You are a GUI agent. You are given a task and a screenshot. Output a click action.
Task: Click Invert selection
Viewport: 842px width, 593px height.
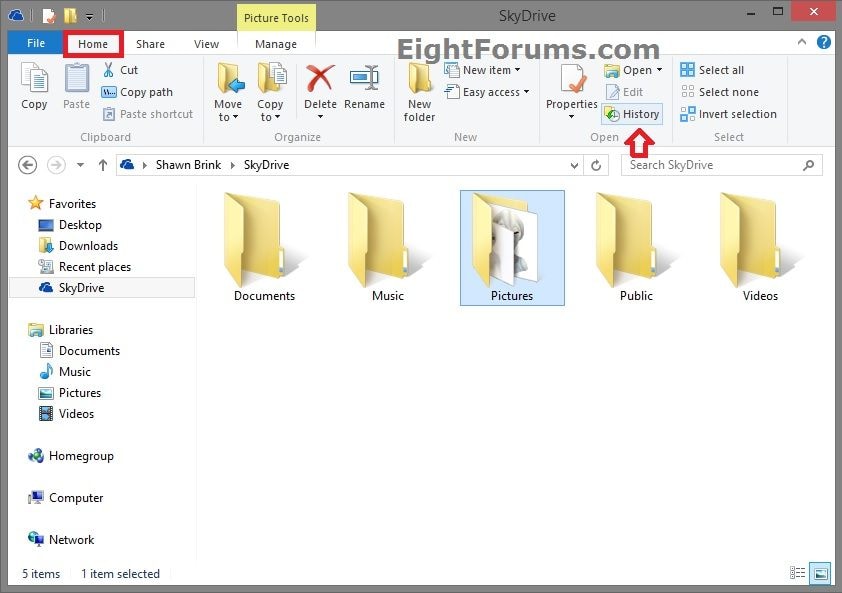click(x=728, y=114)
